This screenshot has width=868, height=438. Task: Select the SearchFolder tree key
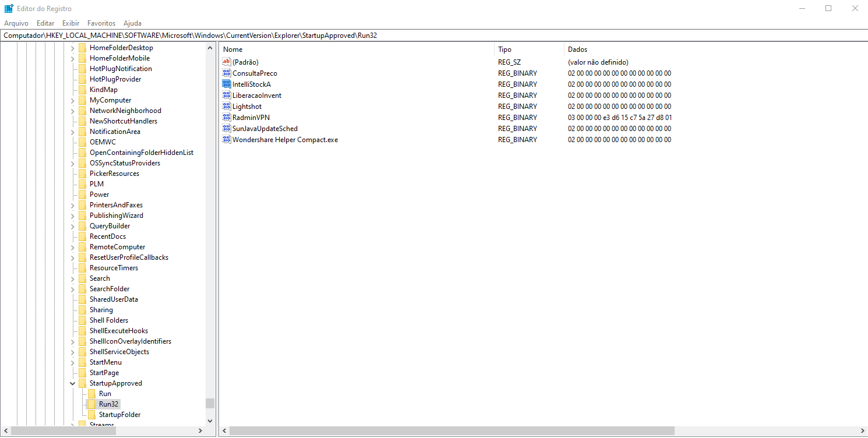click(110, 289)
